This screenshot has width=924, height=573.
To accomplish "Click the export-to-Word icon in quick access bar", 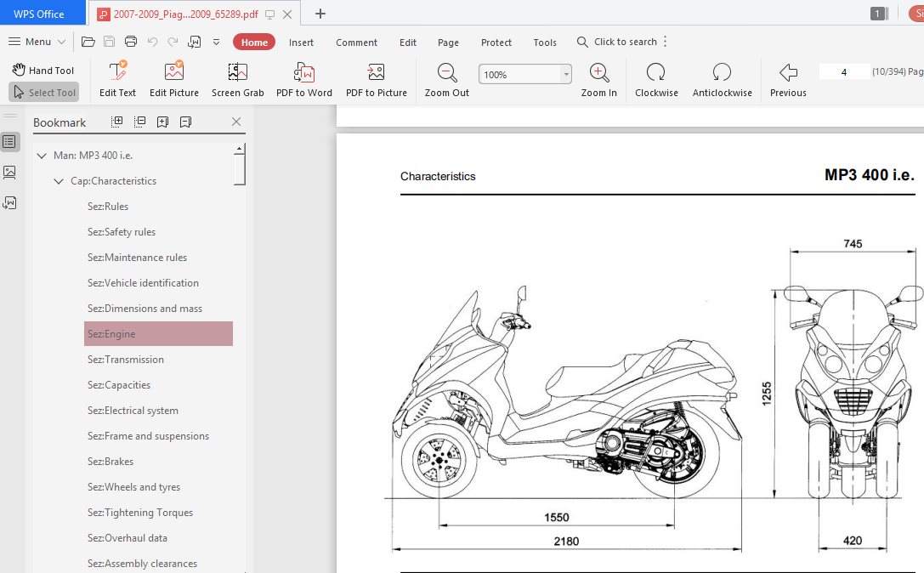I will coord(195,42).
